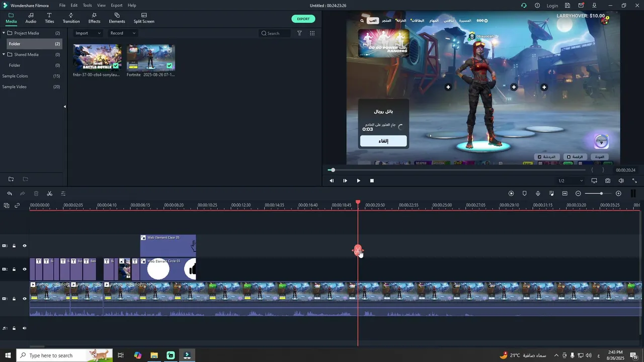The height and width of the screenshot is (362, 644).
Task: Click the add new folder icon
Action: pyautogui.click(x=11, y=179)
